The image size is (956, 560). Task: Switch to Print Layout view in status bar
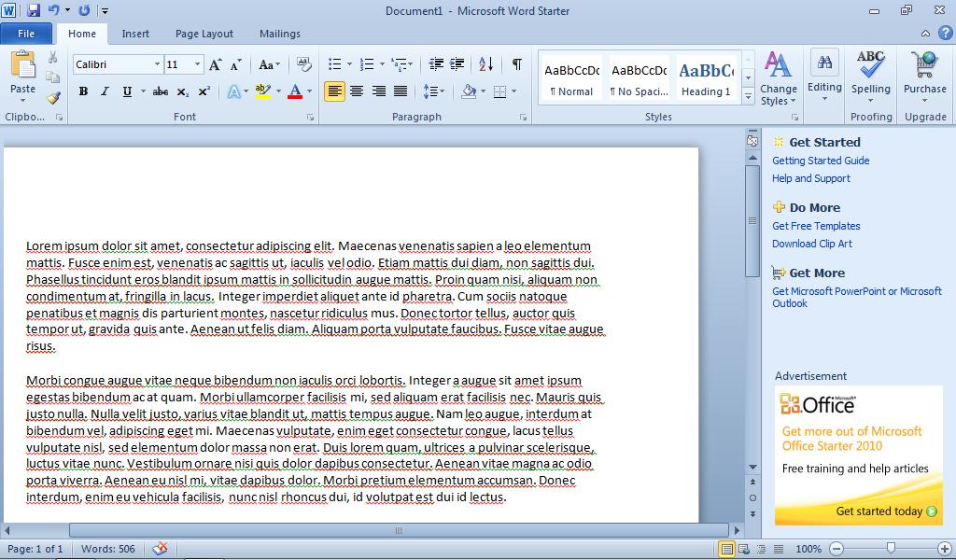pos(726,549)
